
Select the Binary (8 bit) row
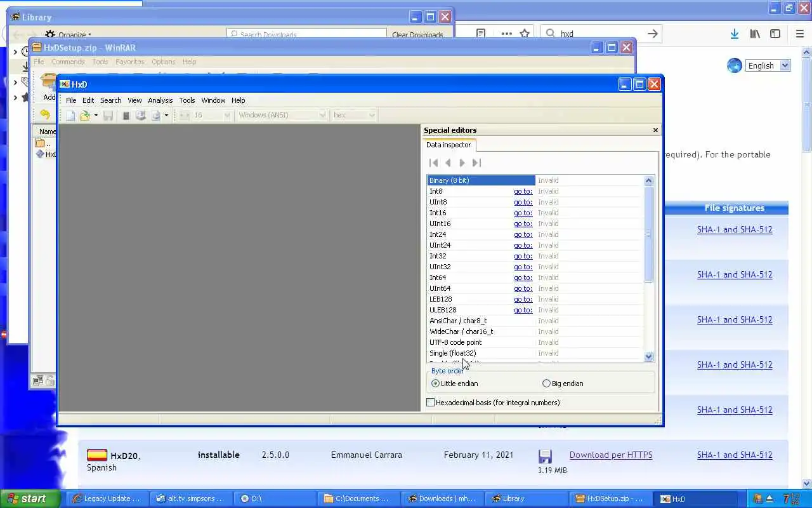(535, 180)
